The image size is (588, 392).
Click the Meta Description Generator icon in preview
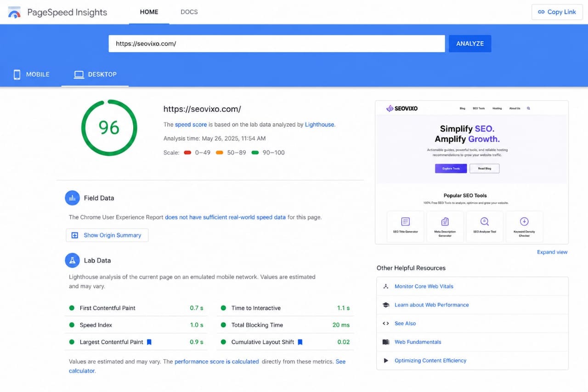point(445,222)
